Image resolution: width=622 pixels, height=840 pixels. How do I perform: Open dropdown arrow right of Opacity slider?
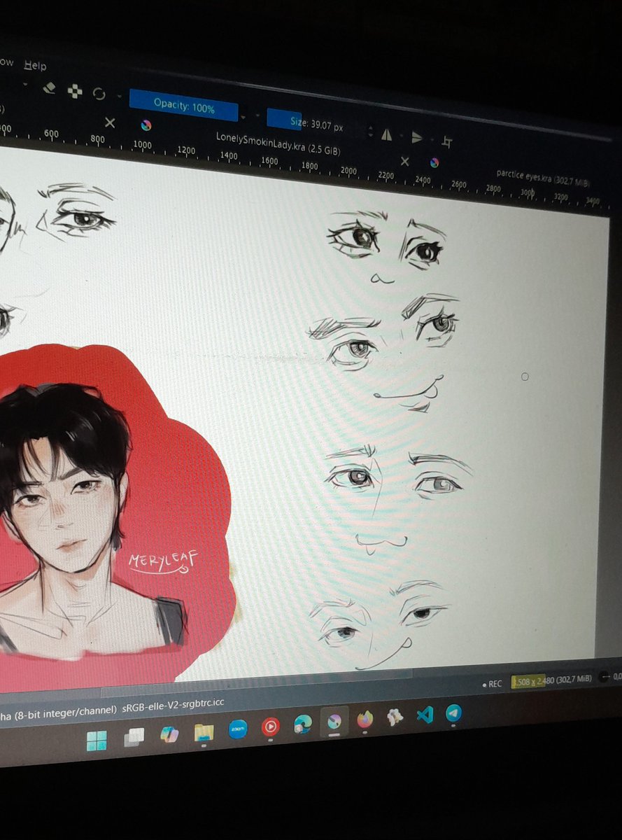(243, 116)
